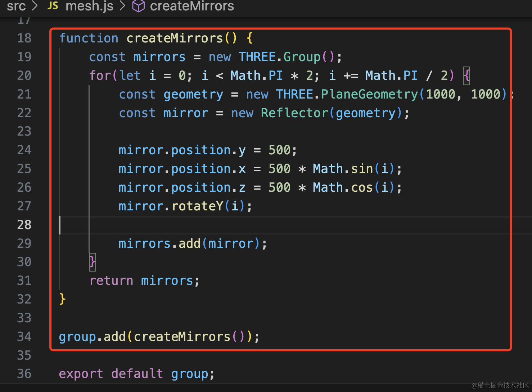Click the function keyword on line 18
The image size is (532, 392).
(x=89, y=38)
